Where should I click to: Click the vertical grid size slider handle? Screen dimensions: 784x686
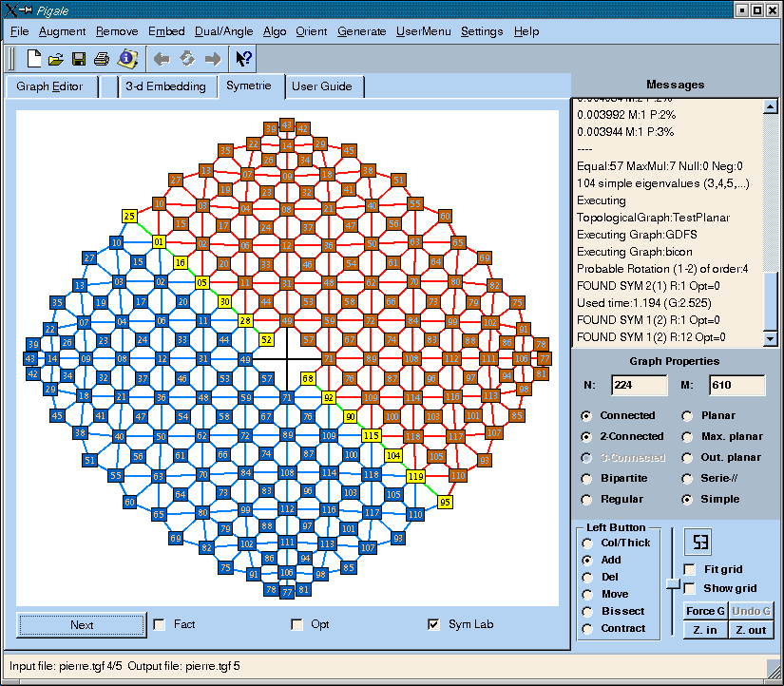(x=672, y=581)
